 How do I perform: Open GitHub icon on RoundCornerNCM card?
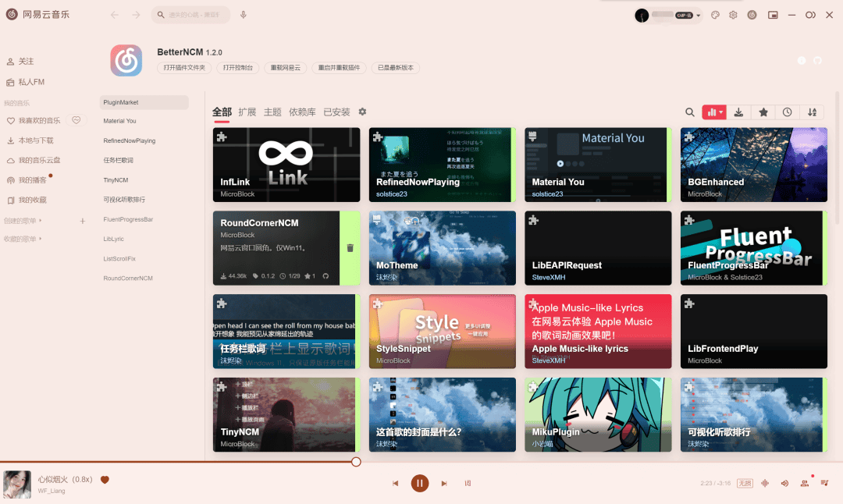click(x=325, y=276)
